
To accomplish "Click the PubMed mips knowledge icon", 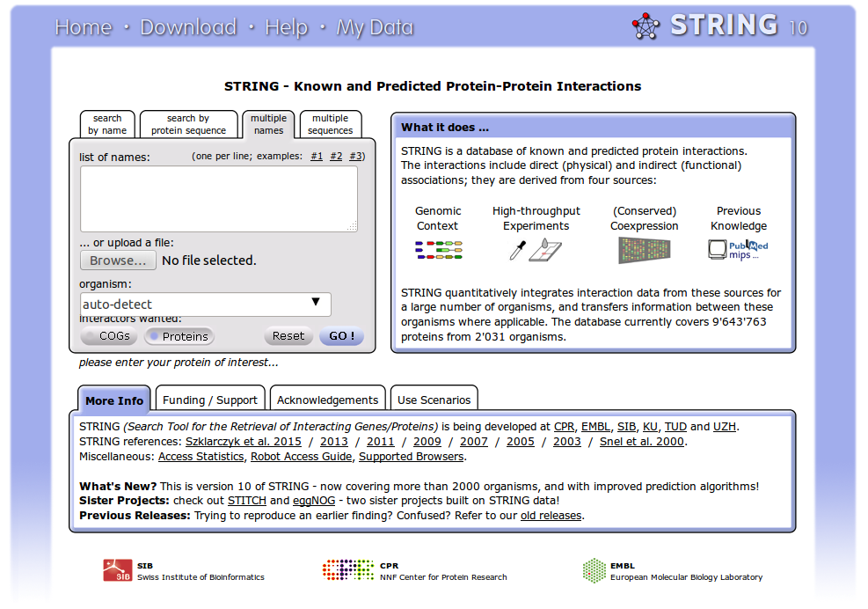I will (738, 249).
